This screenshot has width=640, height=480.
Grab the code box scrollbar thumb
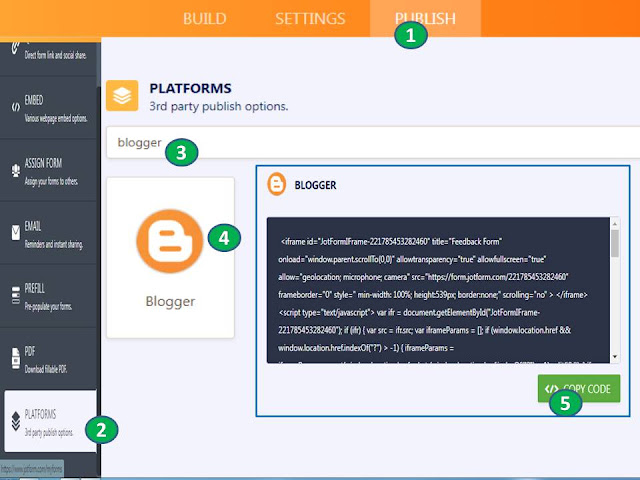click(615, 244)
